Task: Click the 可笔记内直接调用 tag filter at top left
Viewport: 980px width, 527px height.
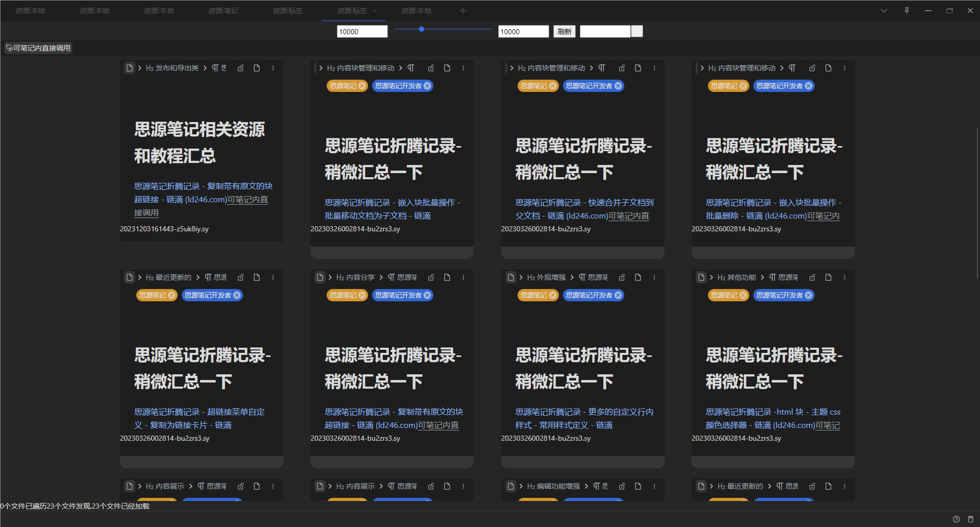Action: coord(38,47)
